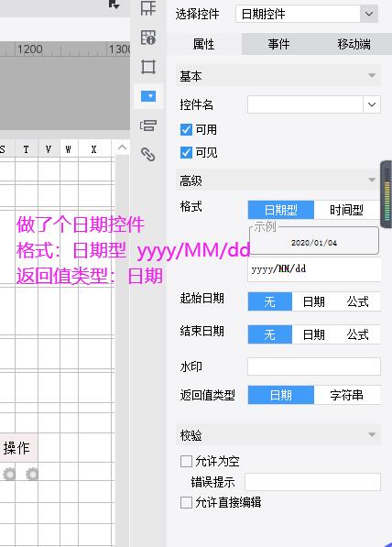Screen dimensions: 392x547
Task: Enable the 允许为空 checkbox
Action: coord(186,461)
